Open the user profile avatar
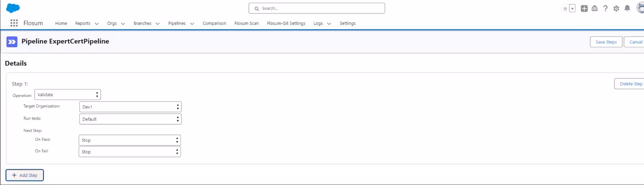This screenshot has height=185, width=644. click(640, 8)
